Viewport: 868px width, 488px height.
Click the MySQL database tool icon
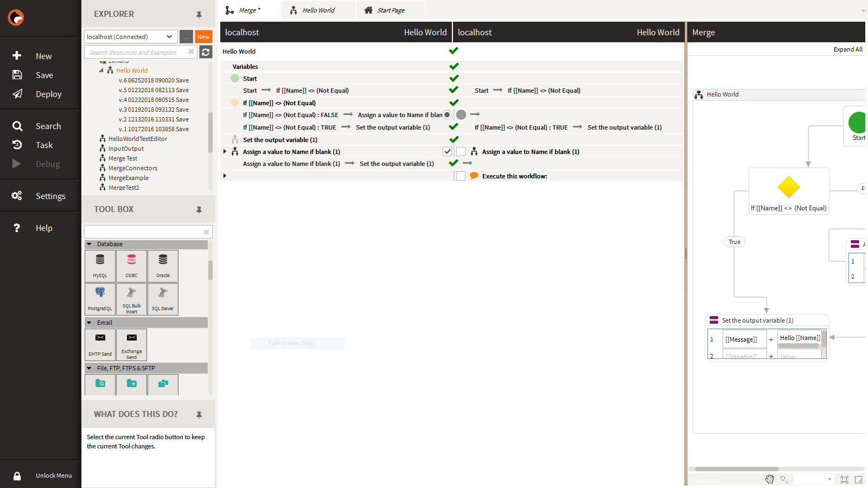point(100,265)
